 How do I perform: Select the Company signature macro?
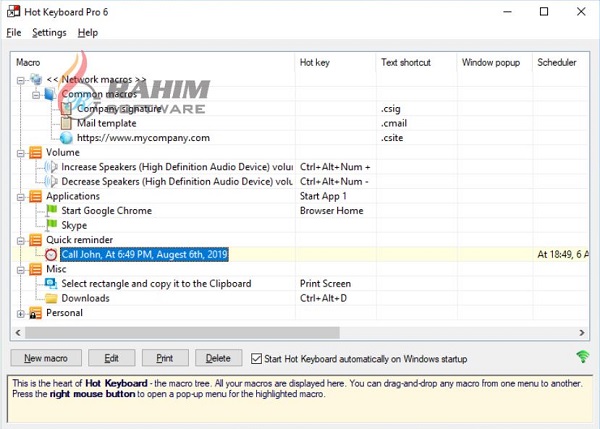coord(119,109)
